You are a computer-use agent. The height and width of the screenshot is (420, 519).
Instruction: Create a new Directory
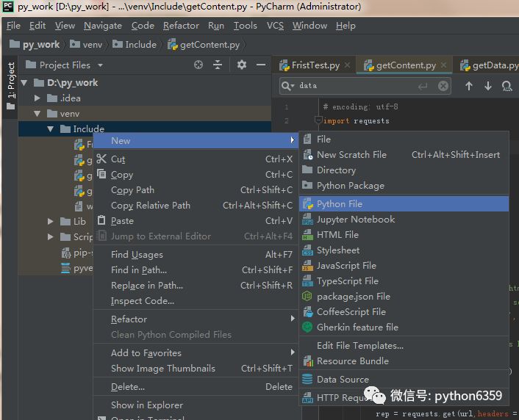pos(404,170)
